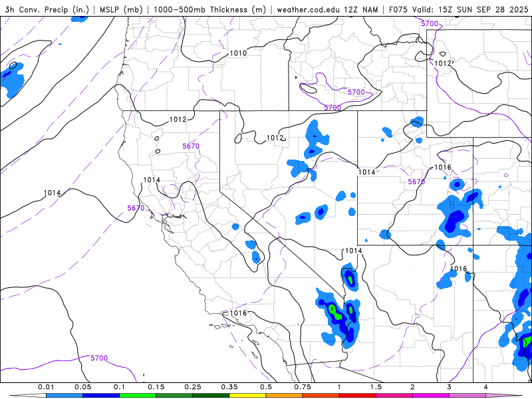Image resolution: width=532 pixels, height=399 pixels.
Task: Click the '0.01' legend value
Action: pyautogui.click(x=46, y=387)
